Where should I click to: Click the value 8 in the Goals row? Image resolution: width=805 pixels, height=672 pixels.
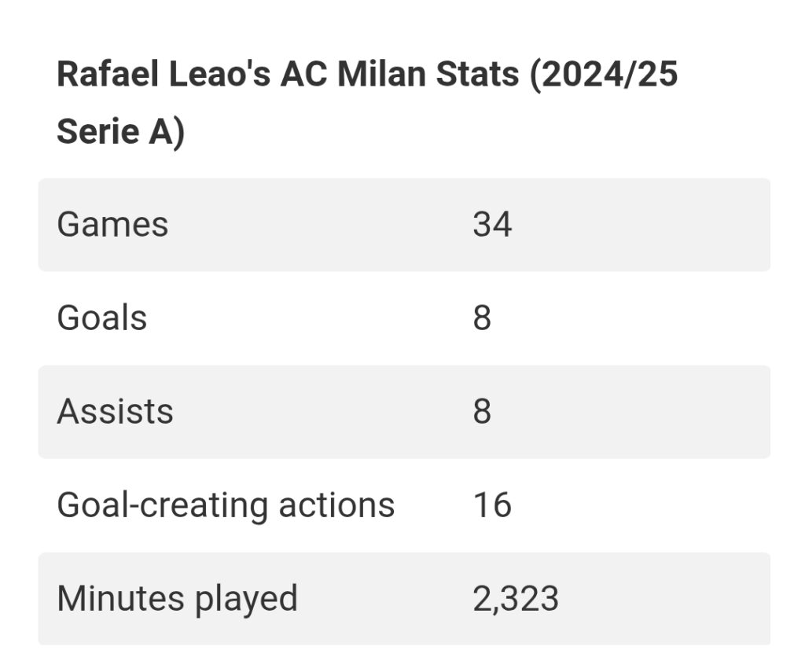482,318
